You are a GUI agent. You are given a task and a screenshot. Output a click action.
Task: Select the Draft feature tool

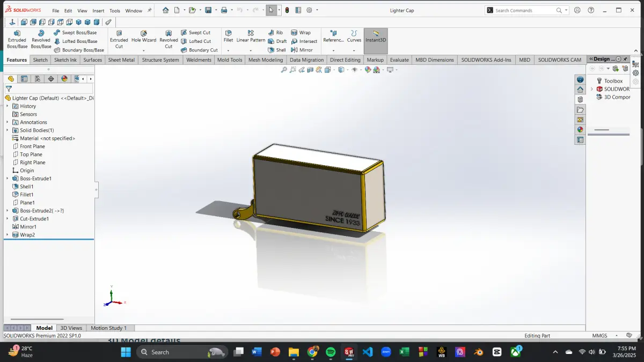[277, 41]
